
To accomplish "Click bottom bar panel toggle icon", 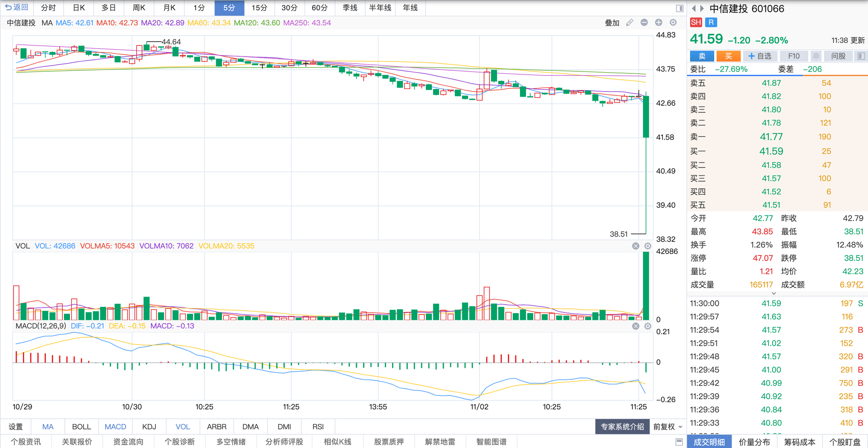I will (x=679, y=442).
